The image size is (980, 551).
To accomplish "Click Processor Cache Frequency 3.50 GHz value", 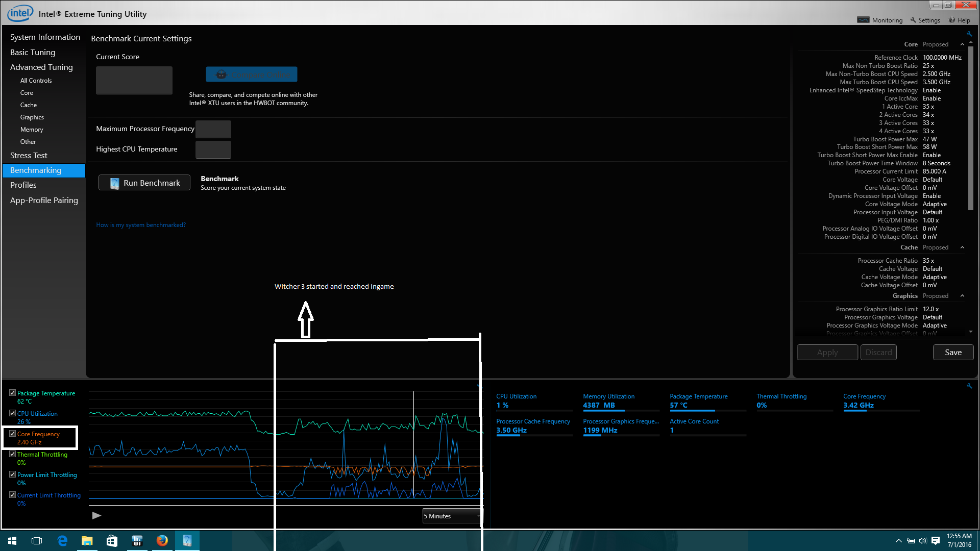I will (511, 430).
